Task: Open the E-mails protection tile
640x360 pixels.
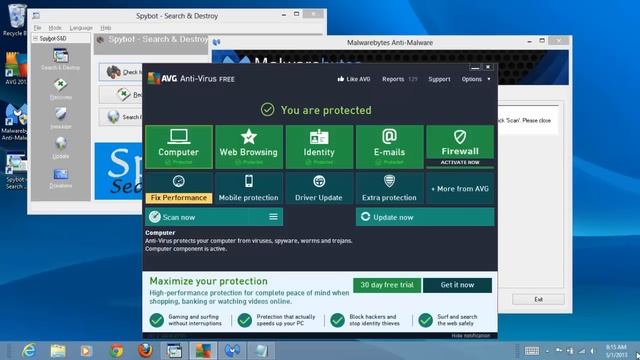Action: (389, 147)
